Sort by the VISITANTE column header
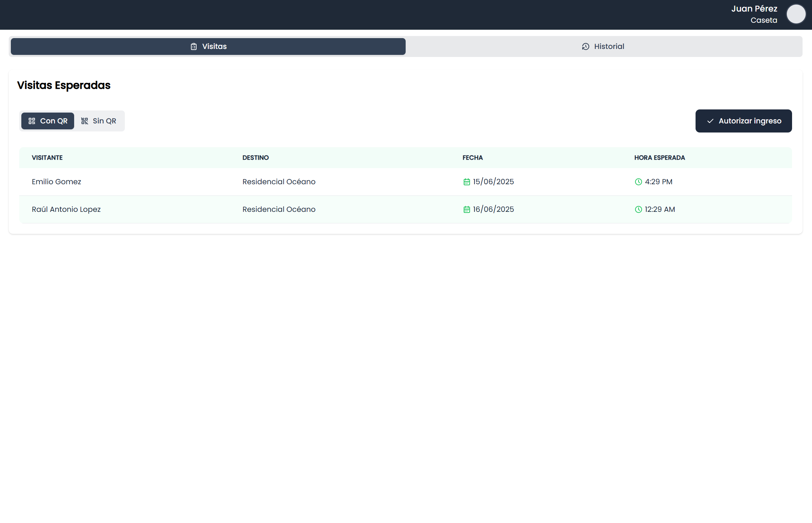Screen dimensions: 812x523 coord(47,158)
